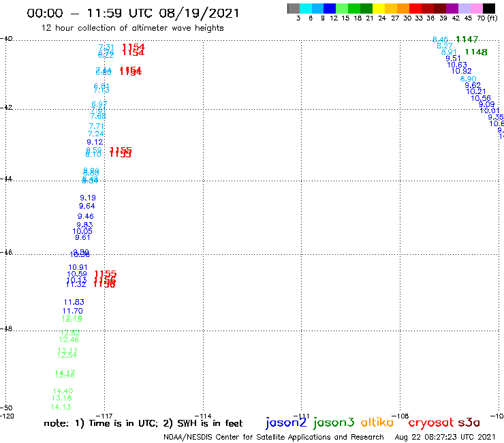Select the 'Aug 22 08:27:23 UTC 2021' timestamp
This screenshot has height=443, width=504.
pos(445,437)
